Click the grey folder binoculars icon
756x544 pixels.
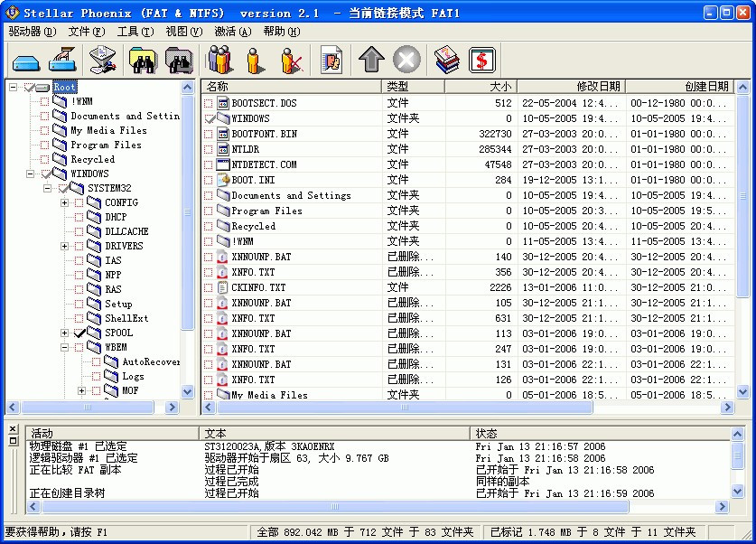click(x=179, y=60)
